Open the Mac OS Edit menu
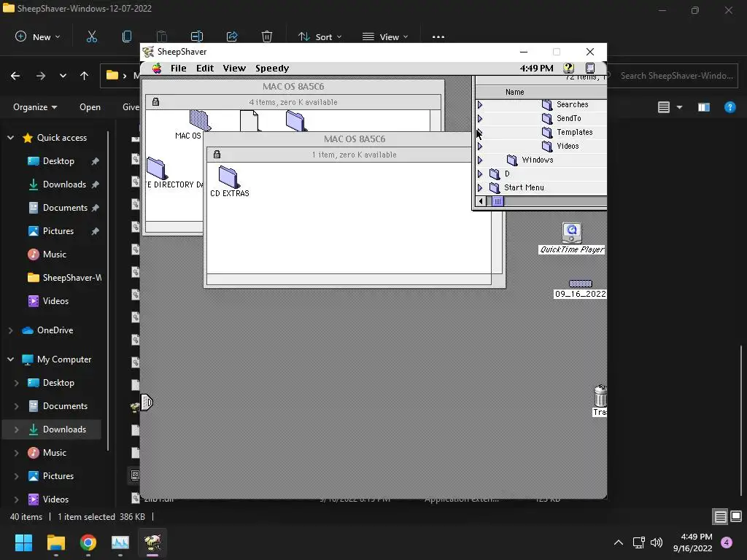This screenshot has width=747, height=560. [x=205, y=68]
